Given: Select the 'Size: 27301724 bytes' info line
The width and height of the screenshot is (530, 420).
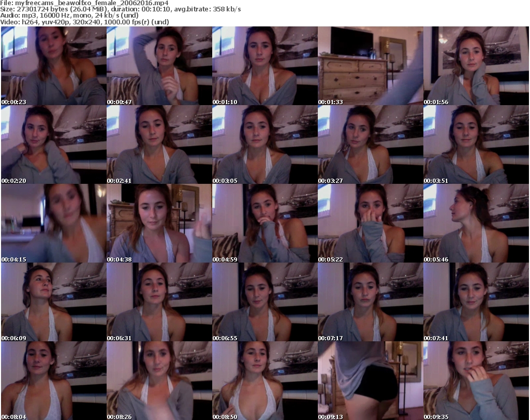Looking at the screenshot, I should [120, 9].
